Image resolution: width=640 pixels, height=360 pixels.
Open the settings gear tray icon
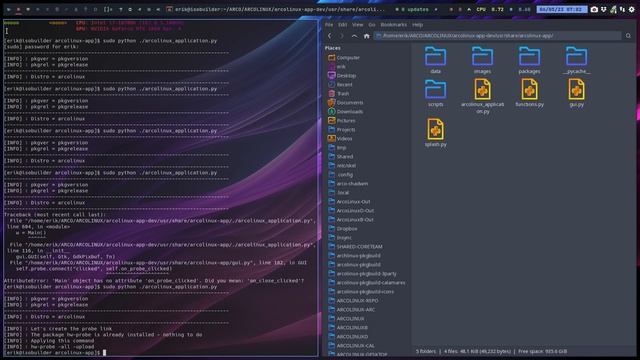631,9
